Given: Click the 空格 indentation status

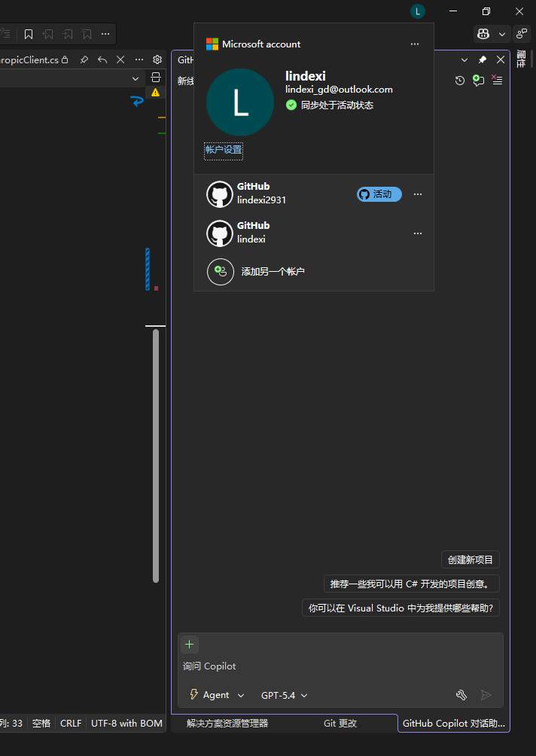Looking at the screenshot, I should coord(41,723).
